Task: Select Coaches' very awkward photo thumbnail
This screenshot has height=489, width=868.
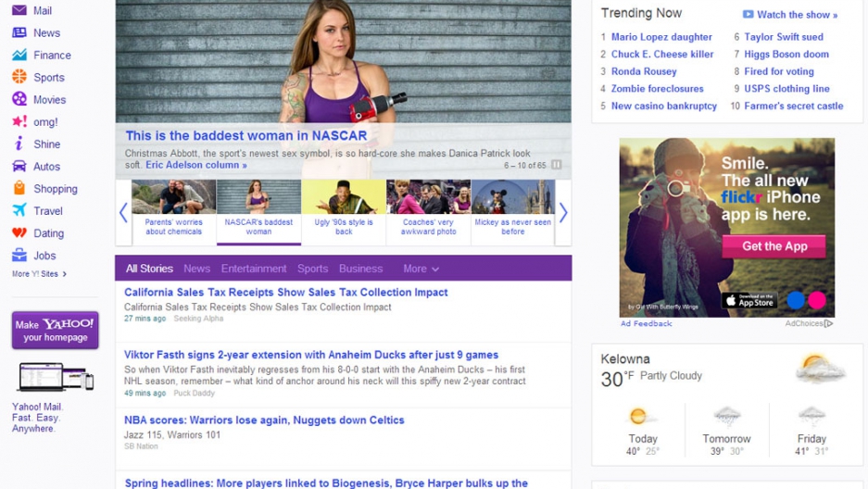Action: [x=429, y=211]
